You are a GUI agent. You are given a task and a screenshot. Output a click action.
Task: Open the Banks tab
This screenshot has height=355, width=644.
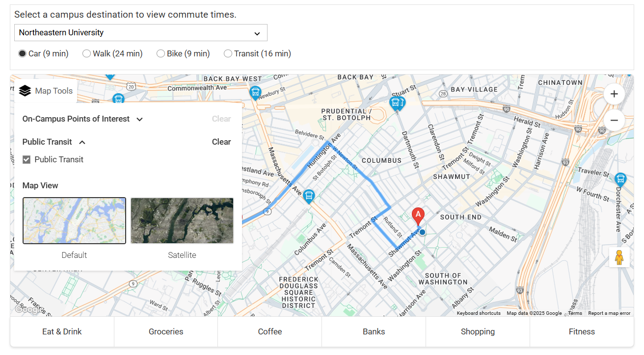point(374,332)
